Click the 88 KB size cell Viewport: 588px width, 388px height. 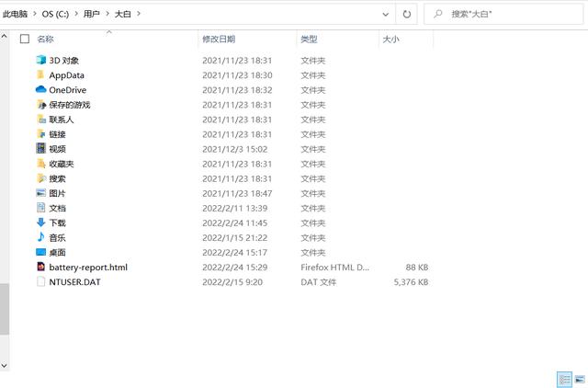(416, 268)
